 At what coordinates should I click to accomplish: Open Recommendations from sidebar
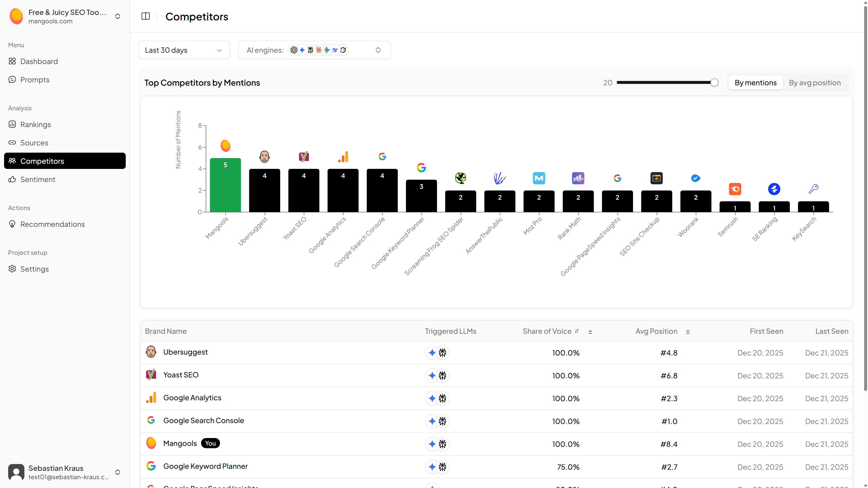(52, 224)
